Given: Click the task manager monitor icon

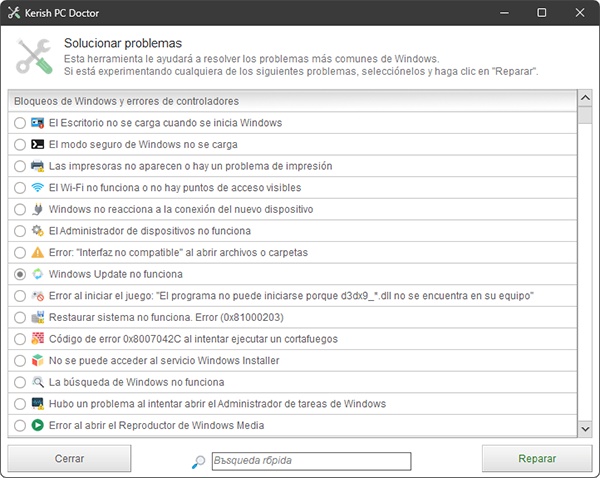Looking at the screenshot, I should (38, 404).
